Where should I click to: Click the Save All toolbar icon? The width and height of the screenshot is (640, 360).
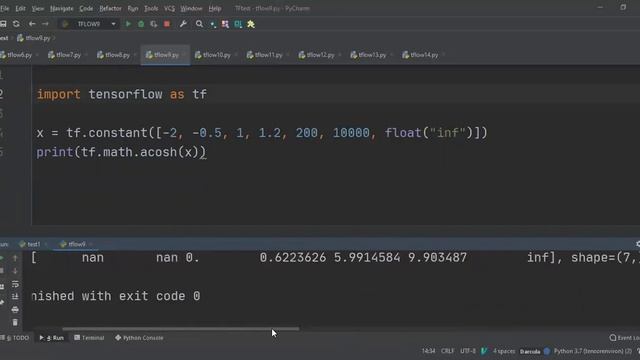(x=3, y=24)
